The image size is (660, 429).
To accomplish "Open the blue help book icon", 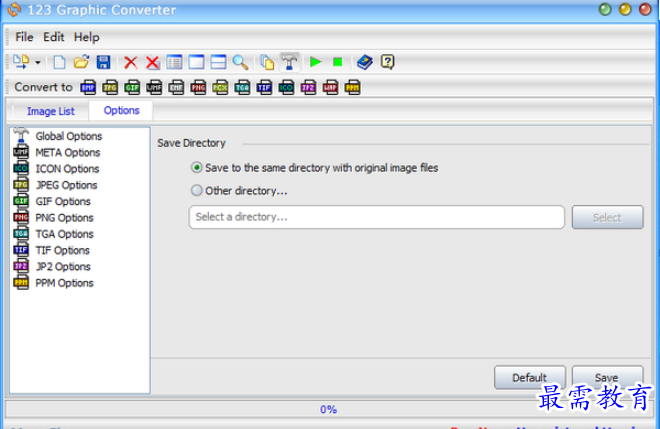I will coord(365,62).
